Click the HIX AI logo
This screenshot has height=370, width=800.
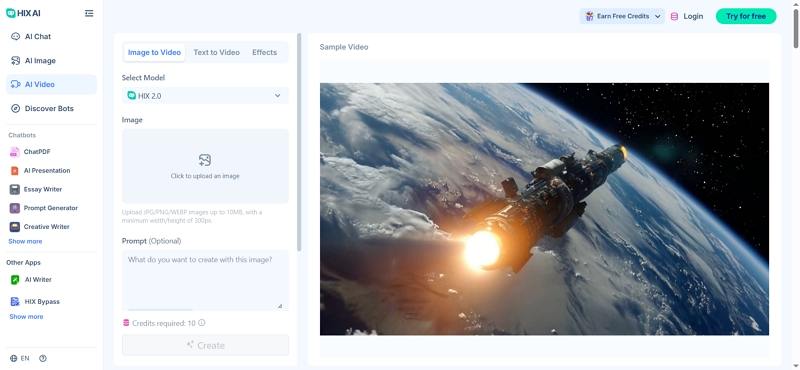[x=23, y=13]
